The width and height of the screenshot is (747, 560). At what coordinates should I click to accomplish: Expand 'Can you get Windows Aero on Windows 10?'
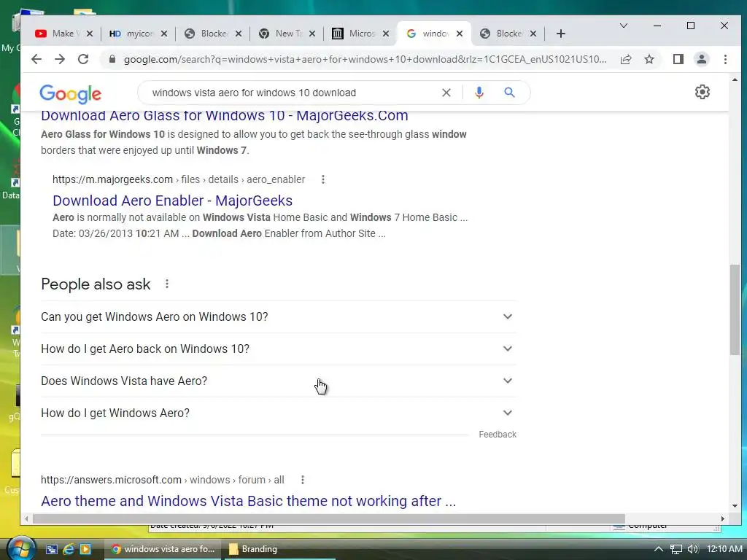click(x=278, y=316)
